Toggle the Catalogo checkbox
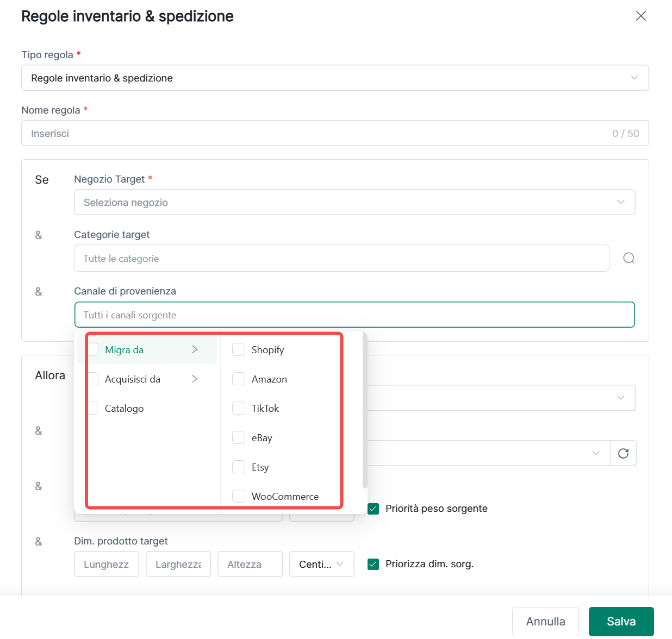Screen dimensions: 672x639 94,408
